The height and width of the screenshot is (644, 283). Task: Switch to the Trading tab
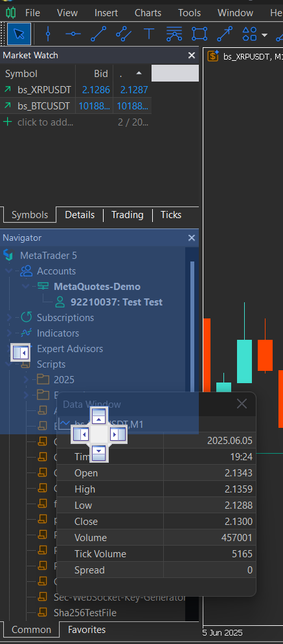[x=128, y=214]
